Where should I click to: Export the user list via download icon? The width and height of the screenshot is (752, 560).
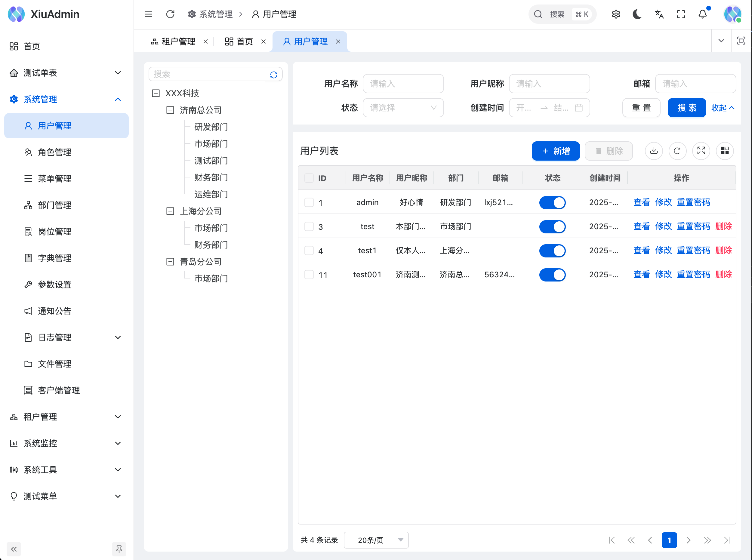pyautogui.click(x=654, y=151)
